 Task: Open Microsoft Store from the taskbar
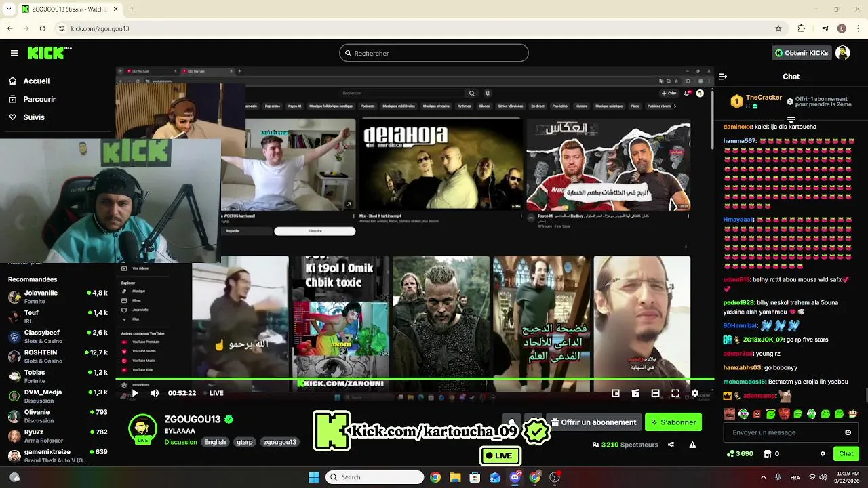475,477
